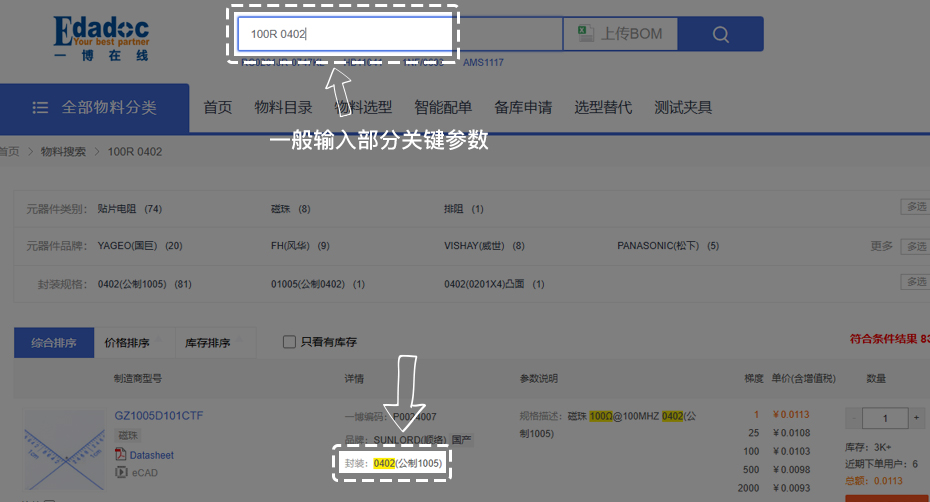Select the 综合排序 tab
930x502 pixels.
[54, 343]
